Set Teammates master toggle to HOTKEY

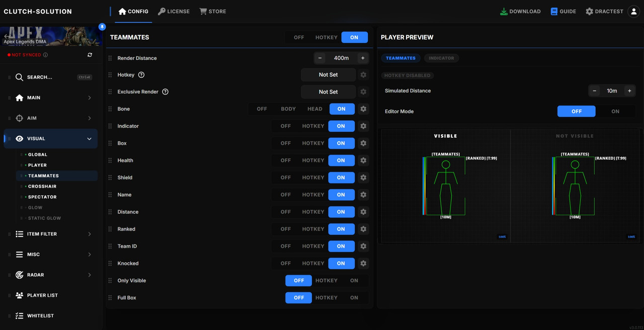pos(327,37)
